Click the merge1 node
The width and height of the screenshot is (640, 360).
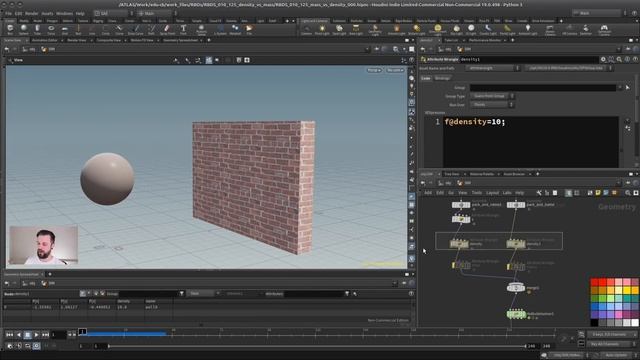pyautogui.click(x=516, y=288)
